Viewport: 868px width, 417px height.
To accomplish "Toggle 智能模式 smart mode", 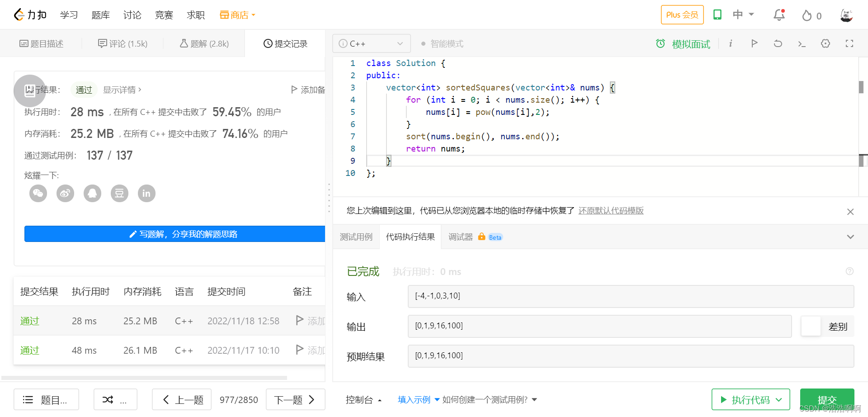I will pos(442,44).
